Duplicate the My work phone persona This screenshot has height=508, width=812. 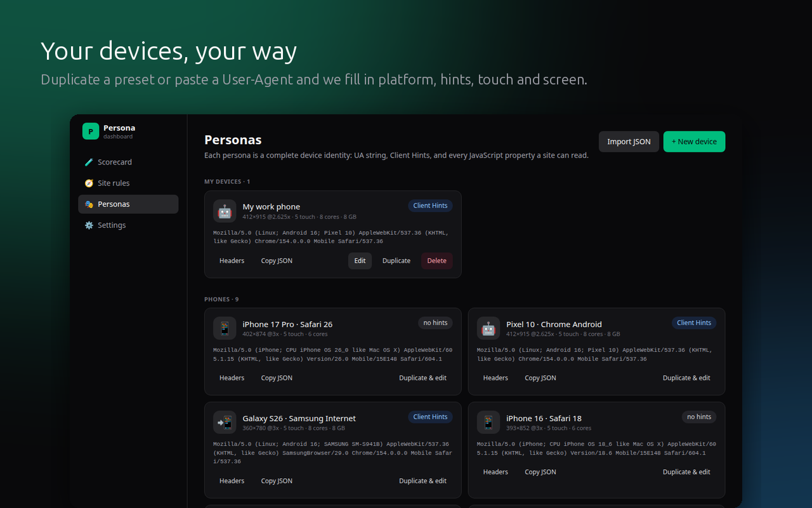tap(396, 260)
